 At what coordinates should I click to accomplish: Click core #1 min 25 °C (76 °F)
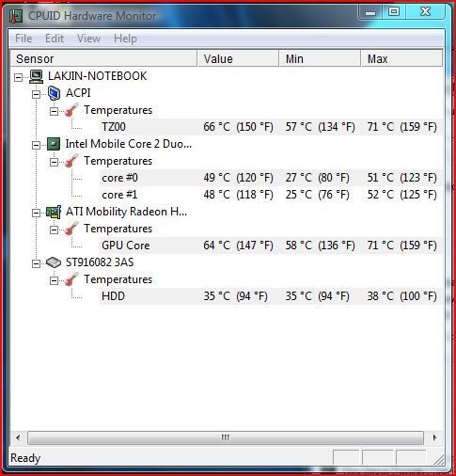coord(317,195)
